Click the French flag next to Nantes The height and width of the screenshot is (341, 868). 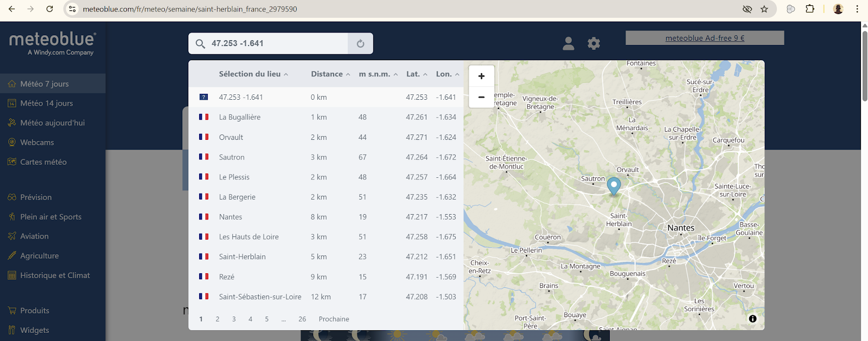(x=204, y=217)
